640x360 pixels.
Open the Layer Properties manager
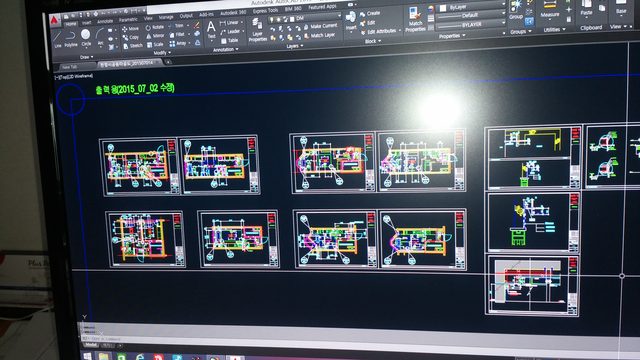pyautogui.click(x=258, y=30)
